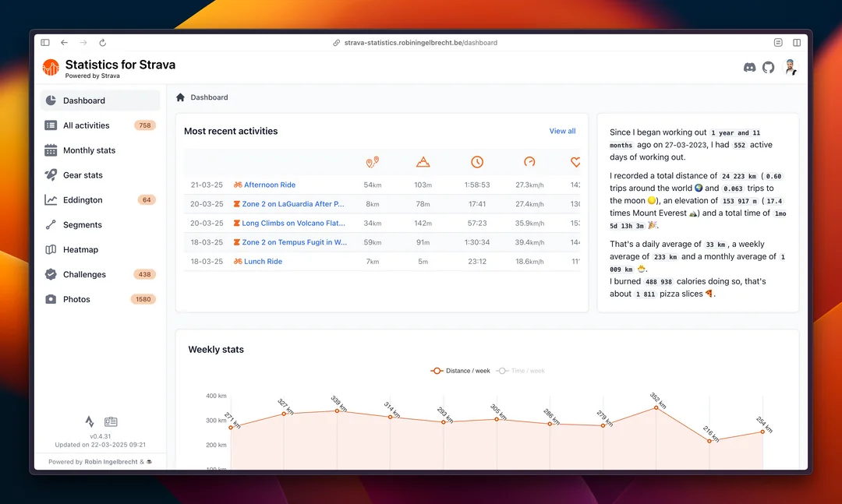Image resolution: width=842 pixels, height=504 pixels.
Task: Open Photos in the sidebar
Action: click(x=100, y=299)
